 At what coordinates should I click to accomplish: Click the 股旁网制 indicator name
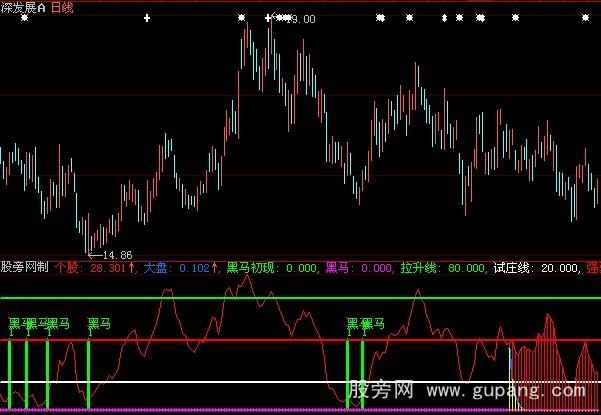[x=24, y=267]
